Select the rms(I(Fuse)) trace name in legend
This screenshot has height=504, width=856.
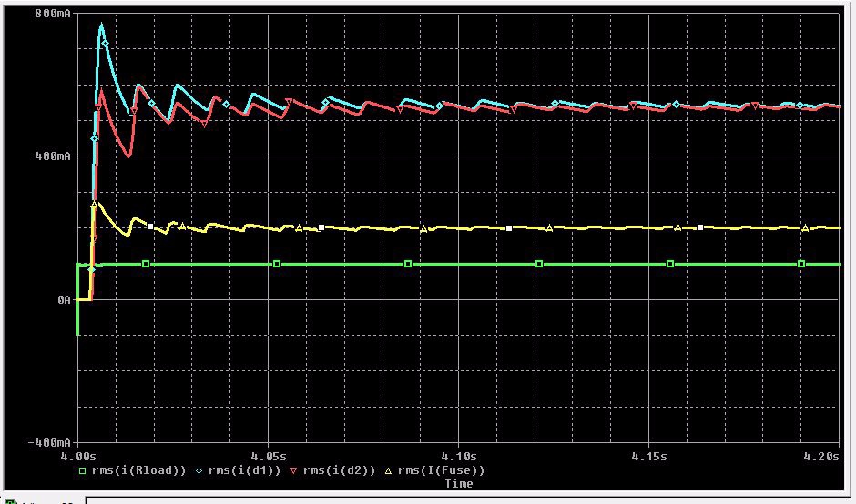click(x=440, y=470)
